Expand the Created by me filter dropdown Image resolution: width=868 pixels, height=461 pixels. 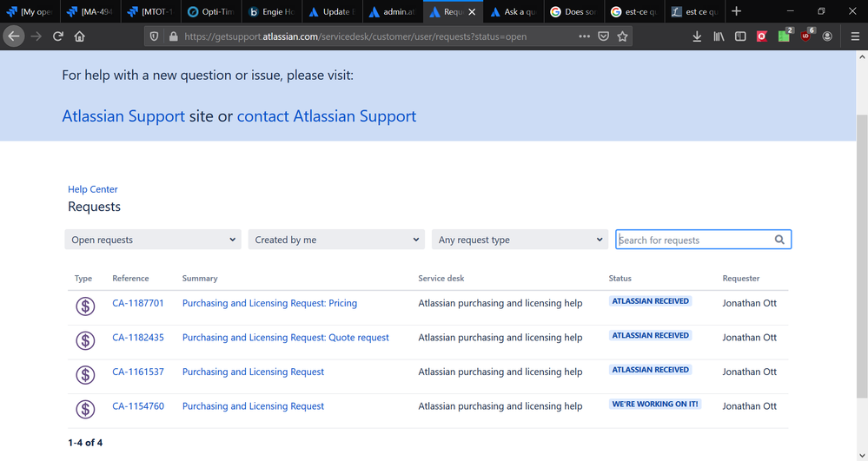pos(336,240)
